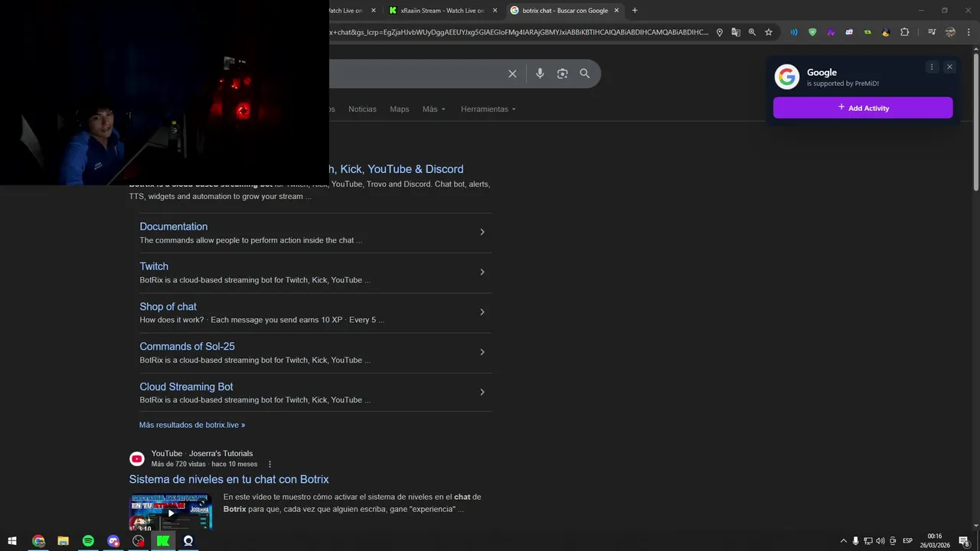Screen dimensions: 980x551
Task: Open the Maps search filter
Action: [x=400, y=109]
